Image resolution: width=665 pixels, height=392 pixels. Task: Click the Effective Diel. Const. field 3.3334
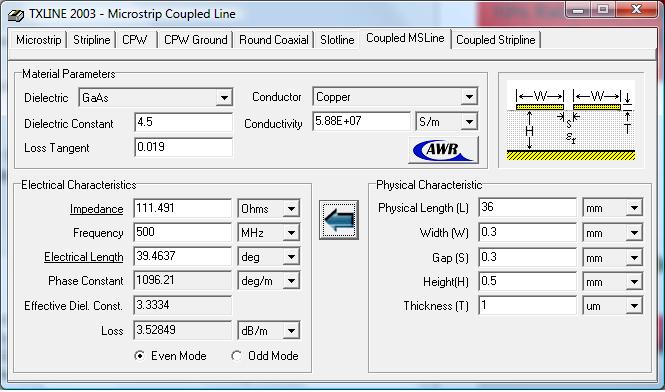tap(182, 305)
